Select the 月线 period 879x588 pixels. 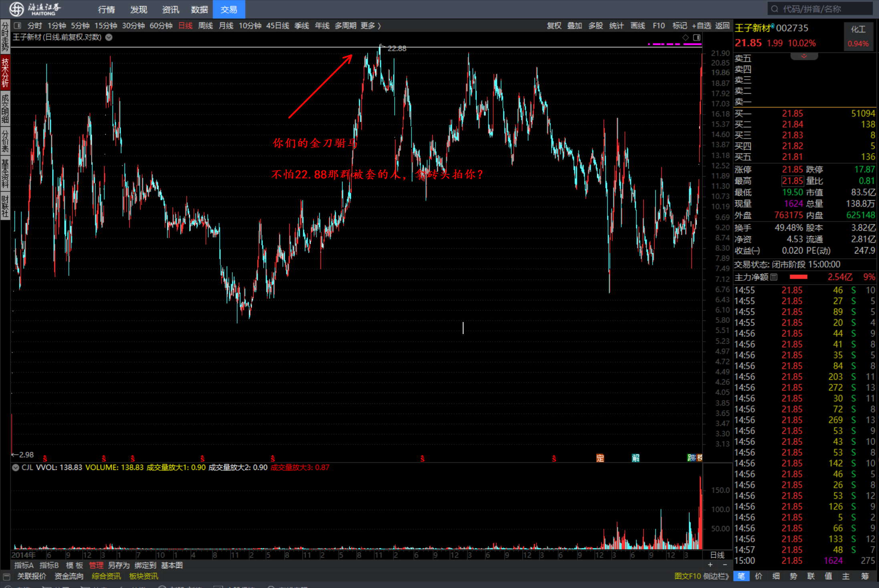tap(226, 26)
